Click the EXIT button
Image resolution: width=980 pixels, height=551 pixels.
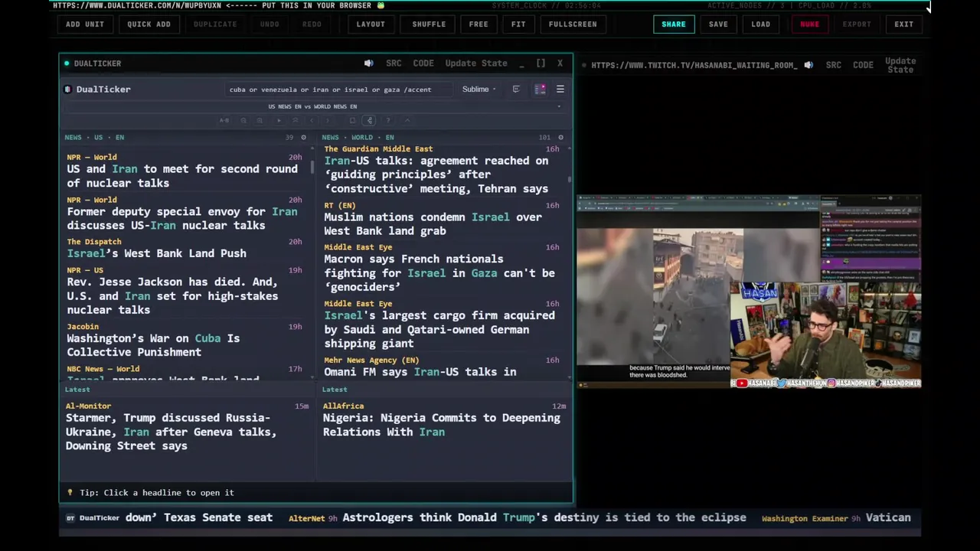pos(904,24)
